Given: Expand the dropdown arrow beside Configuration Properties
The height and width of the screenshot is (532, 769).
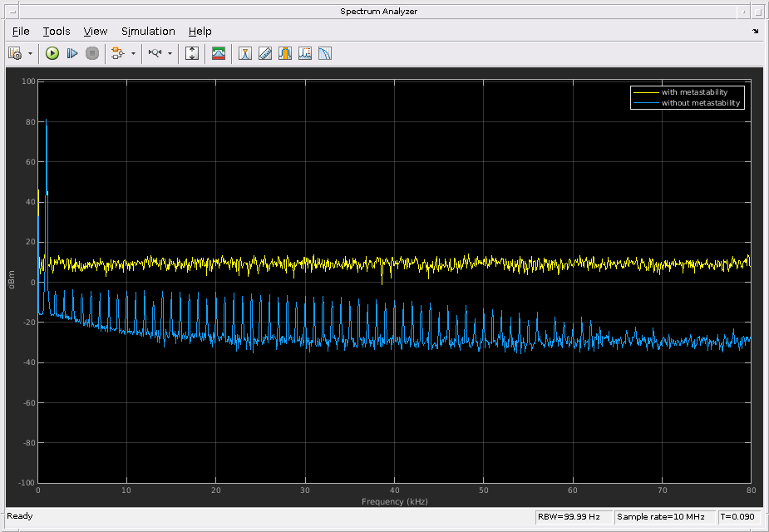Looking at the screenshot, I should click(x=31, y=53).
